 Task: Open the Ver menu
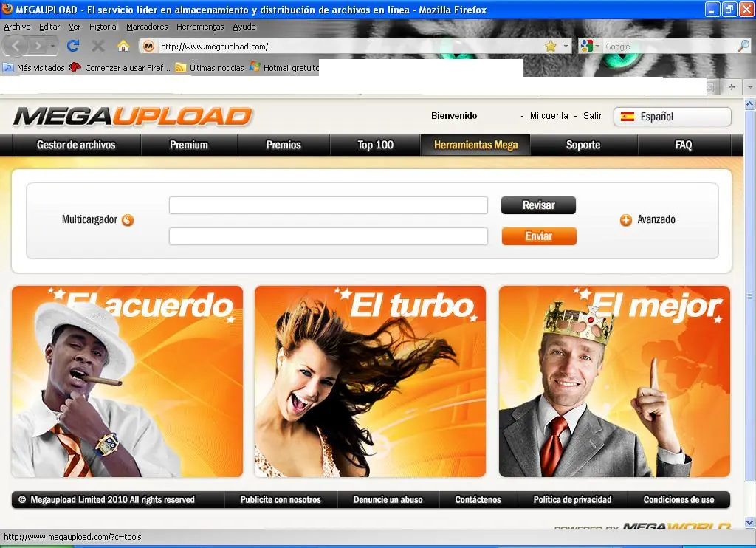pyautogui.click(x=75, y=27)
